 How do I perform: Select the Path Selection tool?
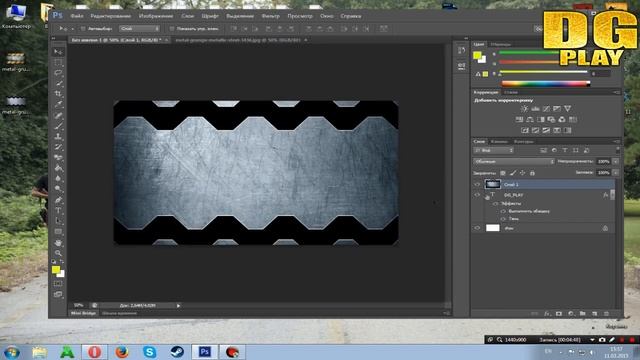coord(58,221)
